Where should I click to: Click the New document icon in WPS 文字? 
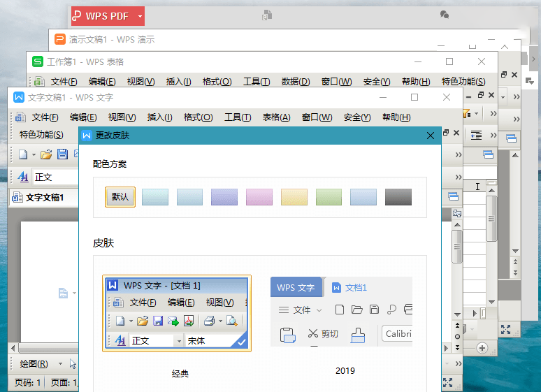23,154
